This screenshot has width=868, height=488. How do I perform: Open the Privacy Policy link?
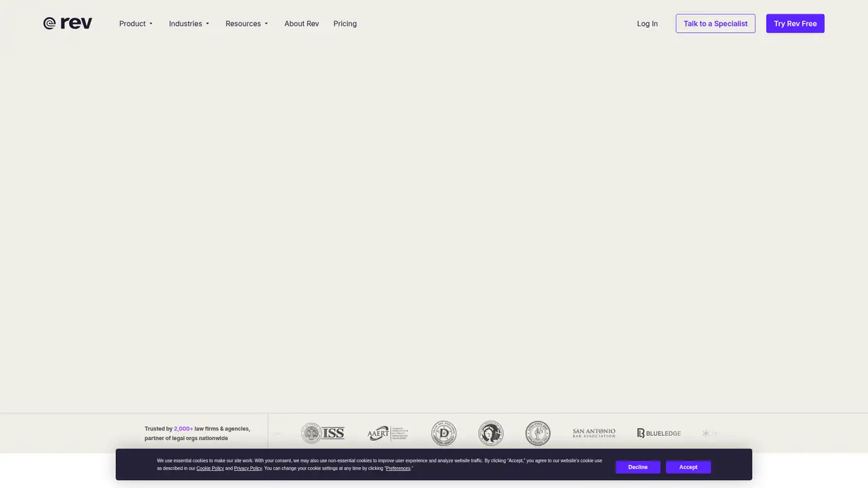[x=248, y=468]
